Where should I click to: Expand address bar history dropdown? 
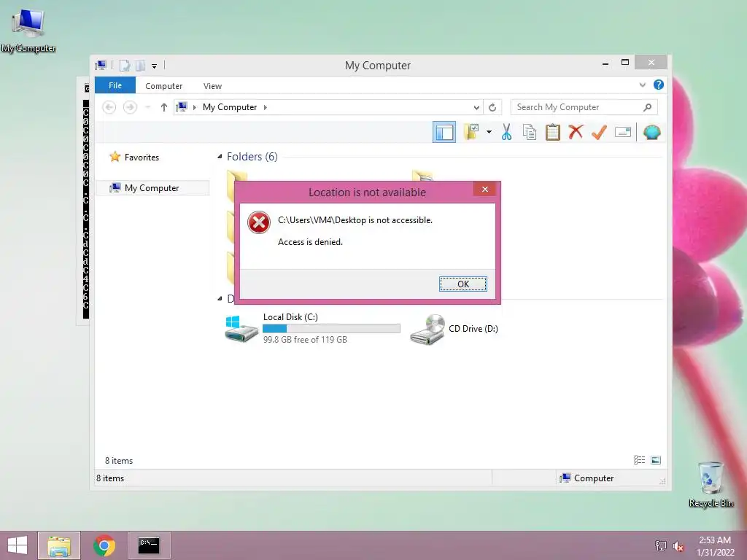pyautogui.click(x=476, y=108)
